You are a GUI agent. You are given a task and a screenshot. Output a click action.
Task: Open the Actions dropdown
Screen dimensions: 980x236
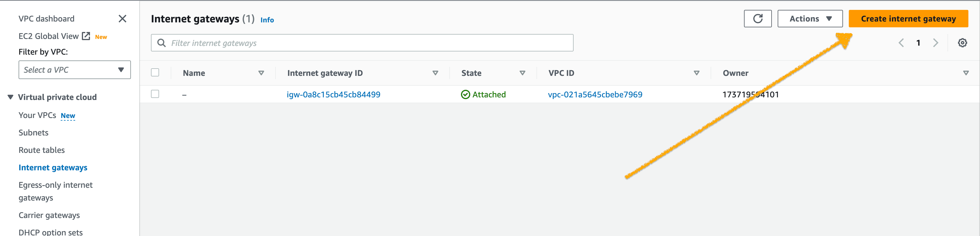tap(810, 19)
